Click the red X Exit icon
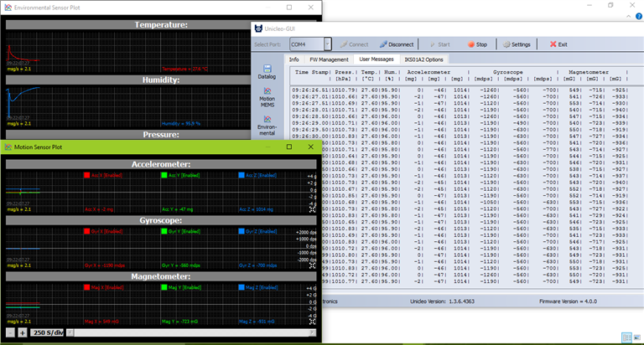Image resolution: width=644 pixels, height=345 pixels. click(553, 44)
